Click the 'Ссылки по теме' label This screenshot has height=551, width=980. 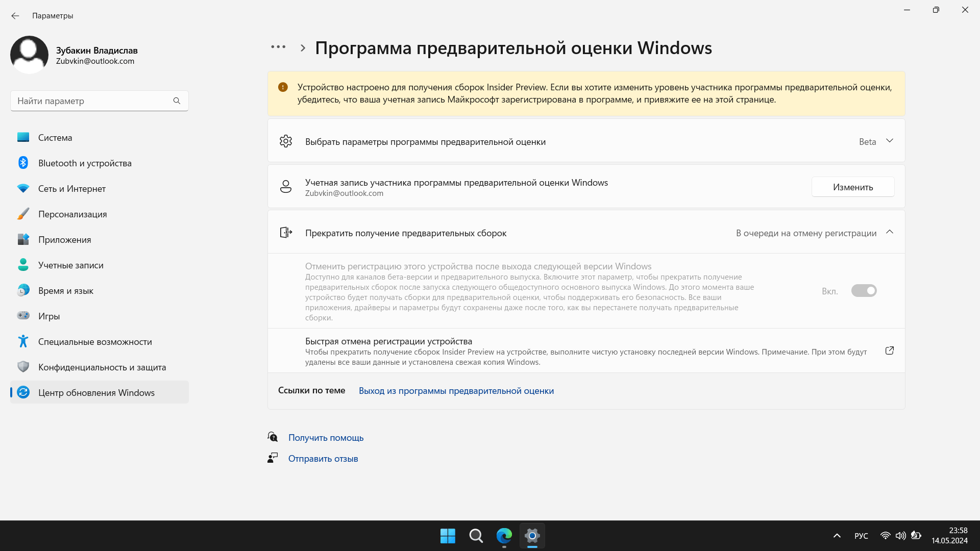tap(311, 390)
